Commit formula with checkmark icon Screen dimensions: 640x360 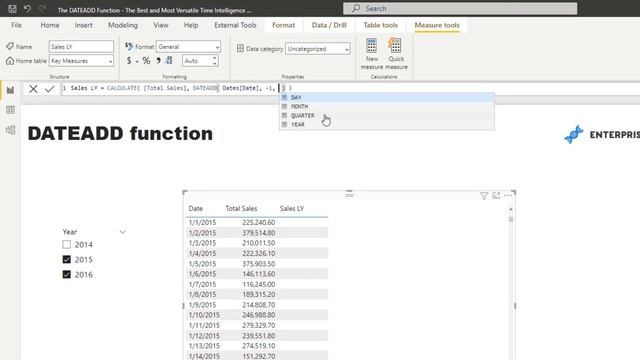[x=50, y=89]
